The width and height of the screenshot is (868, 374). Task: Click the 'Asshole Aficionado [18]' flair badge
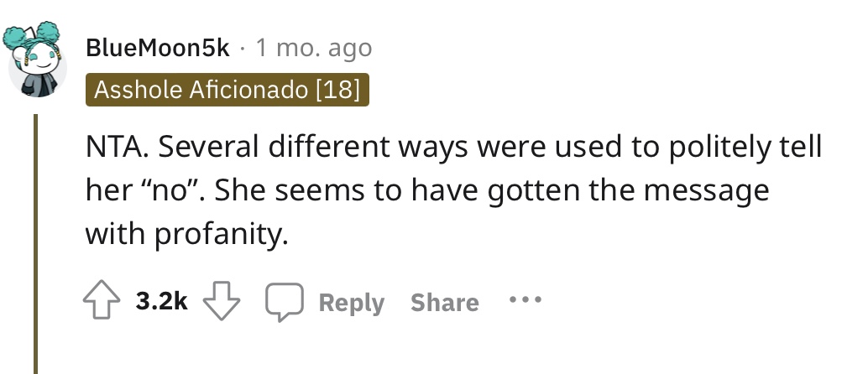pyautogui.click(x=227, y=90)
